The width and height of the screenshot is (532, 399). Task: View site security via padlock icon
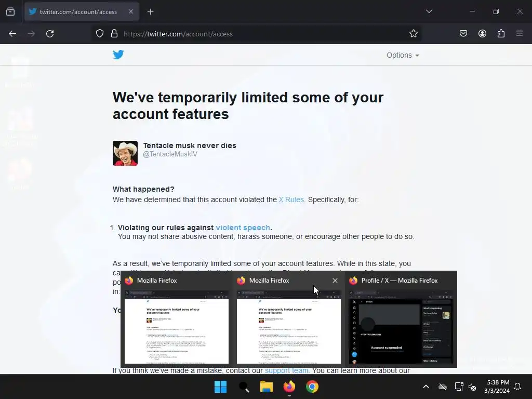click(x=114, y=34)
